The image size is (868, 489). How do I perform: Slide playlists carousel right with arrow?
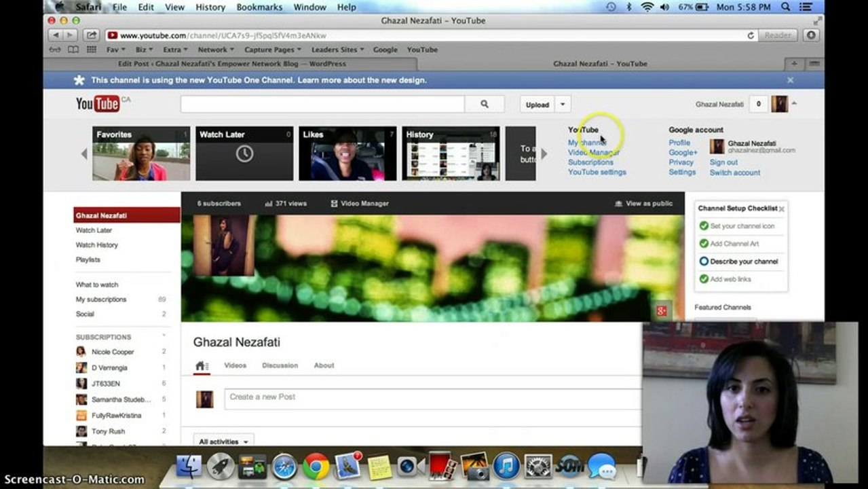(x=544, y=154)
